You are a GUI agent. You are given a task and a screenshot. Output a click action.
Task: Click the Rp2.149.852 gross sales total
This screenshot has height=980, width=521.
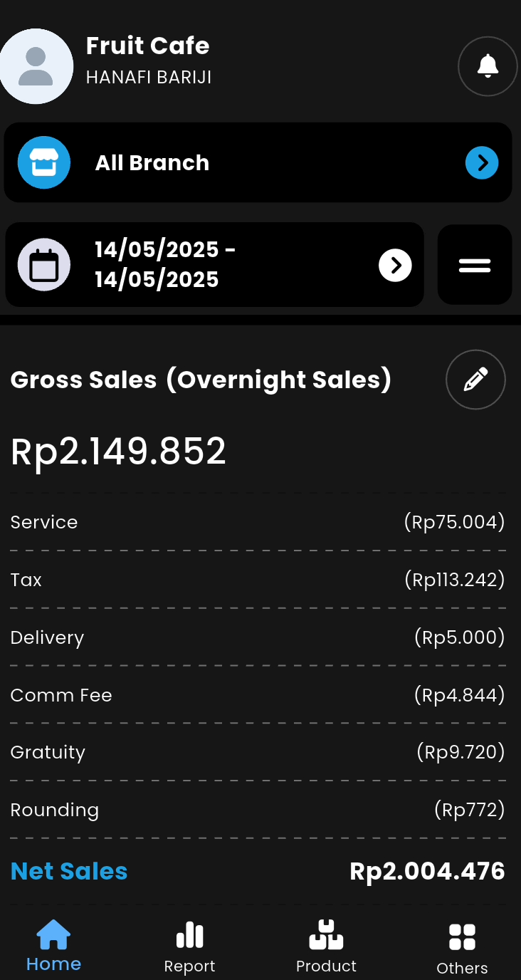pos(118,452)
